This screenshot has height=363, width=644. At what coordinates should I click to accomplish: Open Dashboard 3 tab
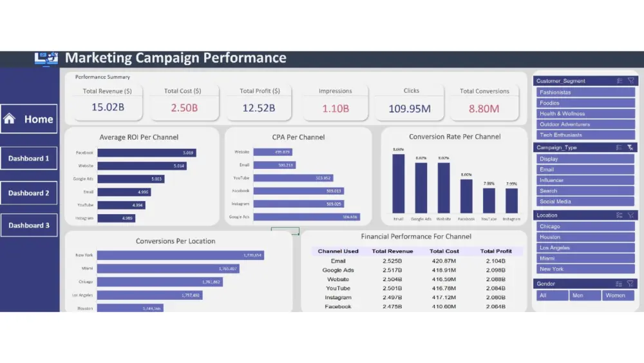pyautogui.click(x=29, y=225)
